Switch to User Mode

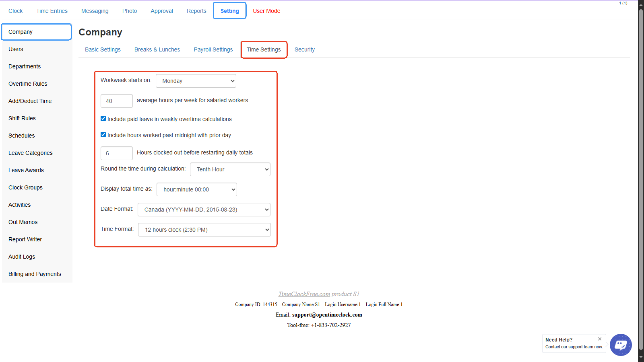click(266, 11)
